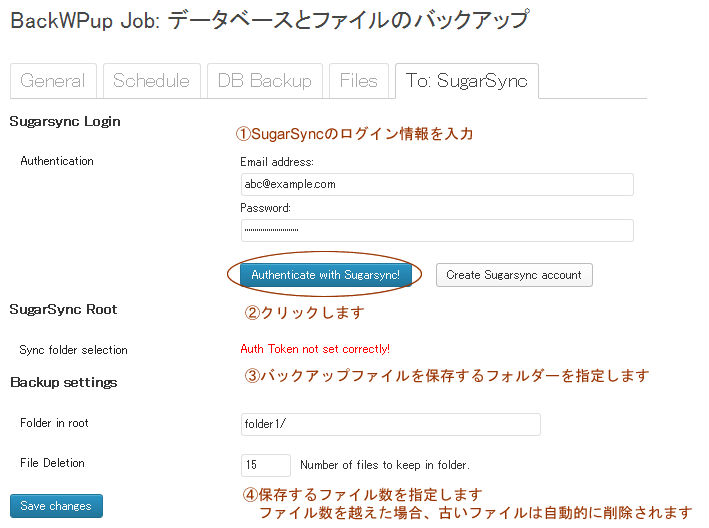Click Create Sugarsync account button
The image size is (709, 528).
pos(514,275)
